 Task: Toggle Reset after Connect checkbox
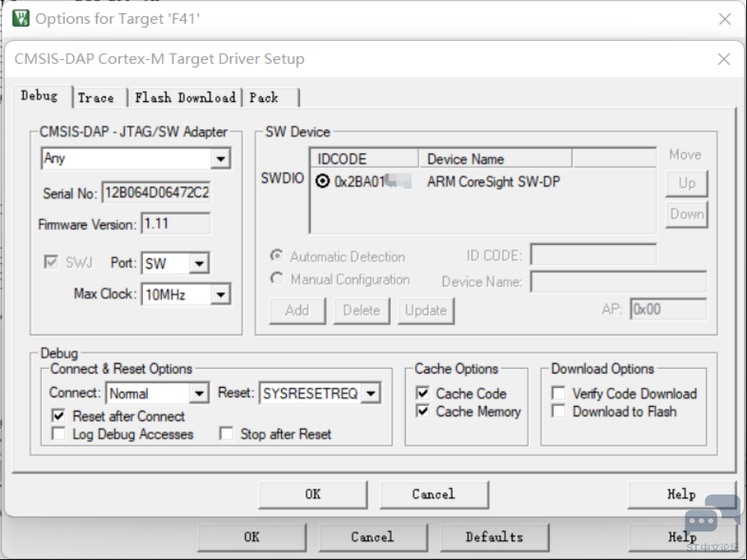tap(58, 415)
